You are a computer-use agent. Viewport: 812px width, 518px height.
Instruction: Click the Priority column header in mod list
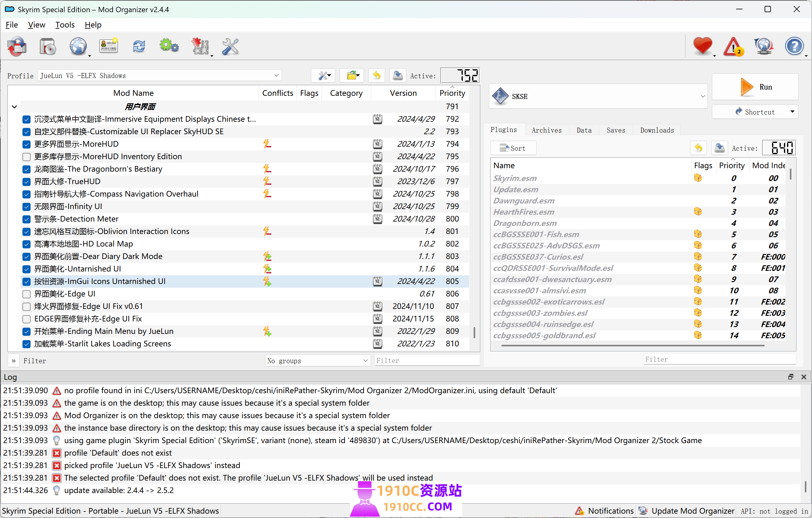coord(452,93)
